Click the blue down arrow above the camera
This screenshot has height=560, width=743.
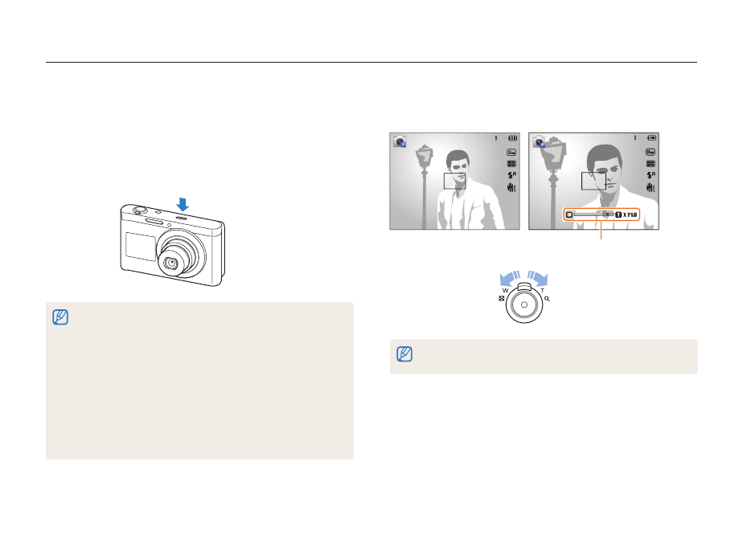coord(183,205)
